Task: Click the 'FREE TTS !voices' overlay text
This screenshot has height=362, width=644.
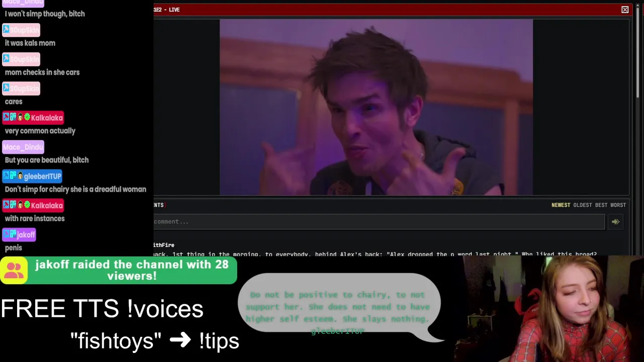Action: [x=102, y=309]
